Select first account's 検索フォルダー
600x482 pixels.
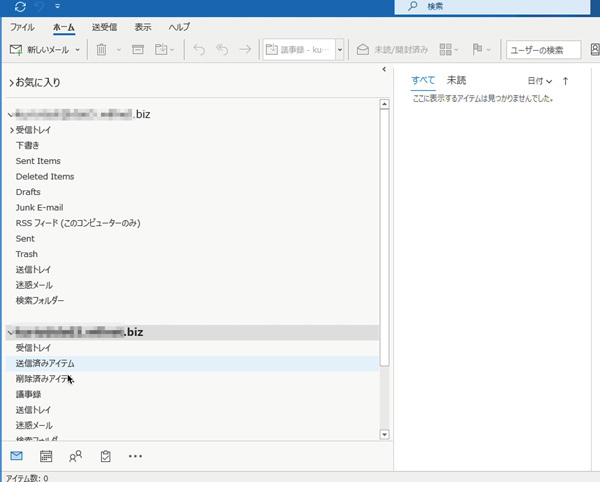pyautogui.click(x=39, y=301)
